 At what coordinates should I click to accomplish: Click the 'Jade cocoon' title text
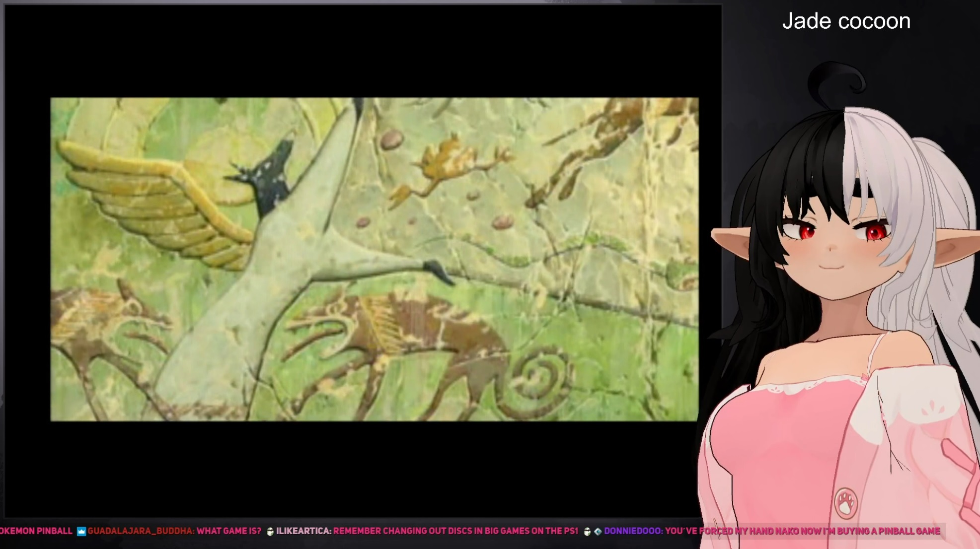(846, 21)
